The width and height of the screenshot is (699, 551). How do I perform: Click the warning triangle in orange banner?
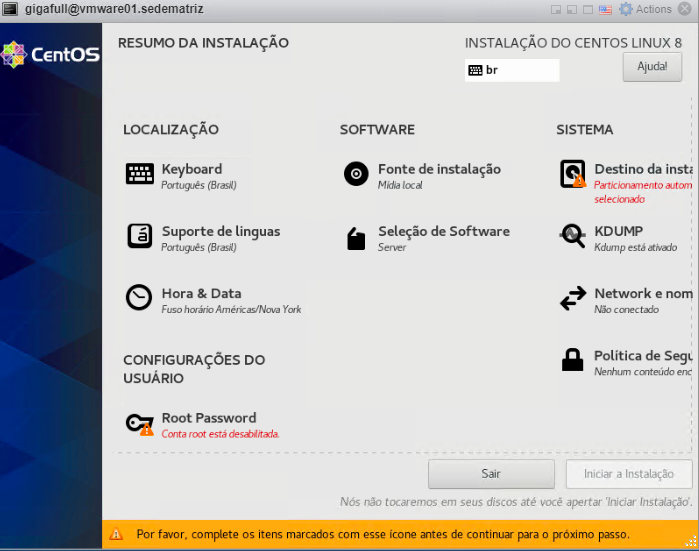(116, 534)
